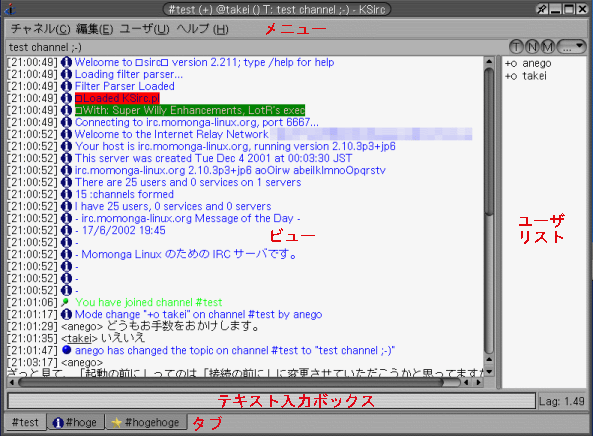Click the info icon on red 'Loaded KSirc.pl' line
This screenshot has height=436, width=593.
pos(66,98)
